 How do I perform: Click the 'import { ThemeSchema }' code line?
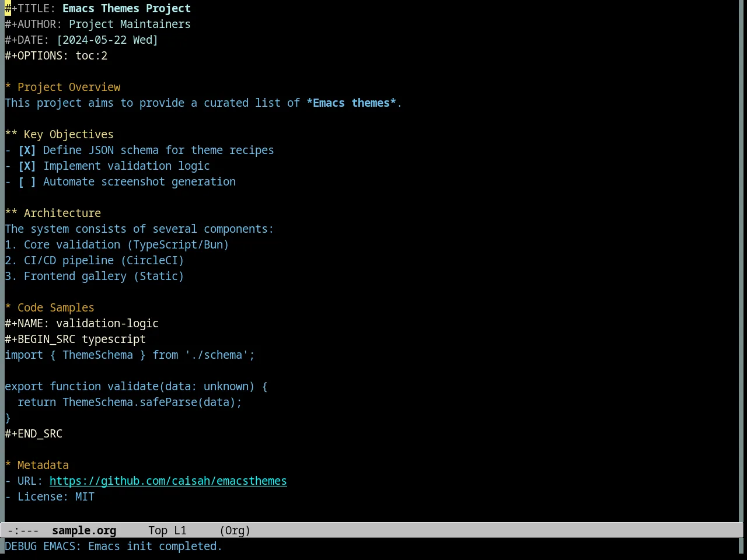(130, 355)
